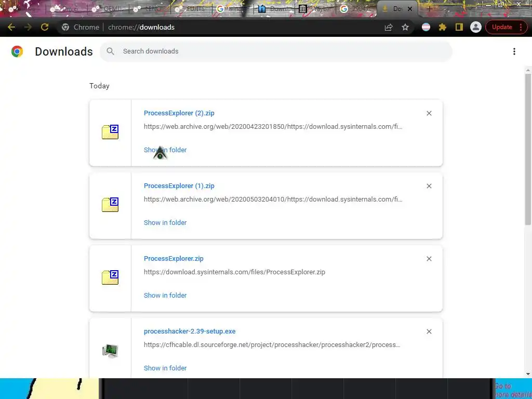The width and height of the screenshot is (532, 399).
Task: Click the cfhcable.dl.sourceforge.net source URL
Action: coord(272,345)
